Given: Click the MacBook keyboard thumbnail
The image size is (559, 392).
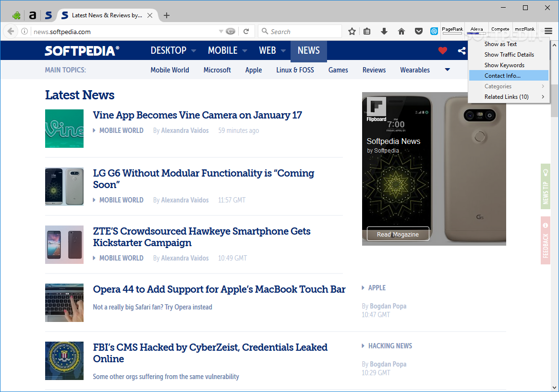Looking at the screenshot, I should [x=64, y=303].
